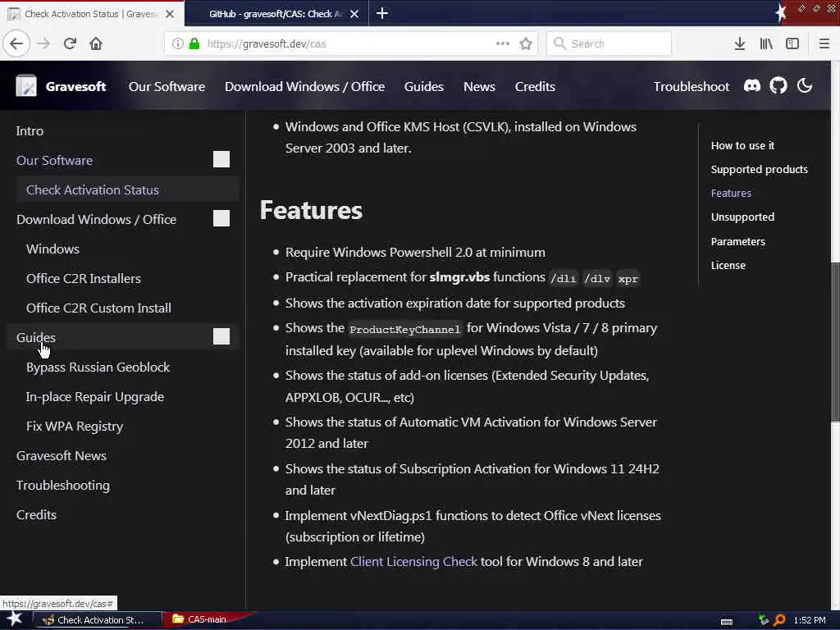Screen dimensions: 840x630
Task: Open Troubleshooting in sidebar
Action: pyautogui.click(x=62, y=485)
